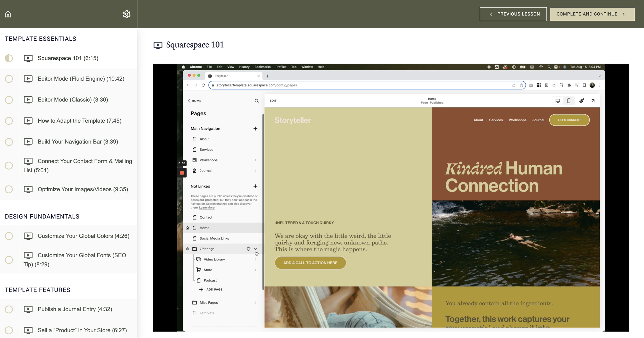Toggle Editor Mode (Classic) completion circle
Screen dimensions: 644x338
(x=9, y=100)
